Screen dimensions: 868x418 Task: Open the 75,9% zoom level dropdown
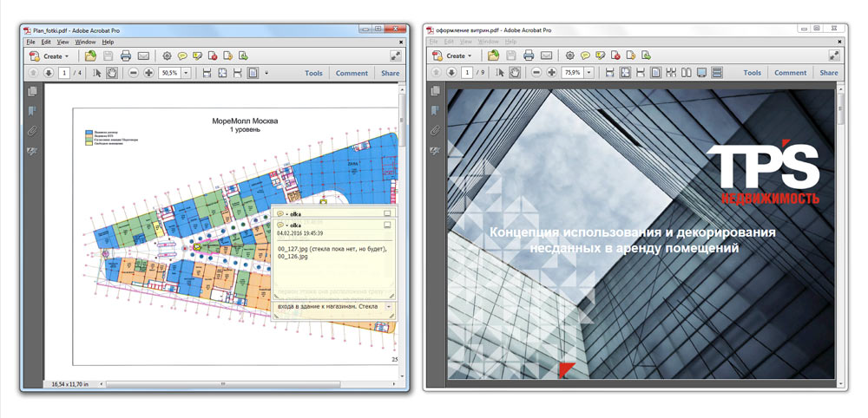(x=589, y=73)
